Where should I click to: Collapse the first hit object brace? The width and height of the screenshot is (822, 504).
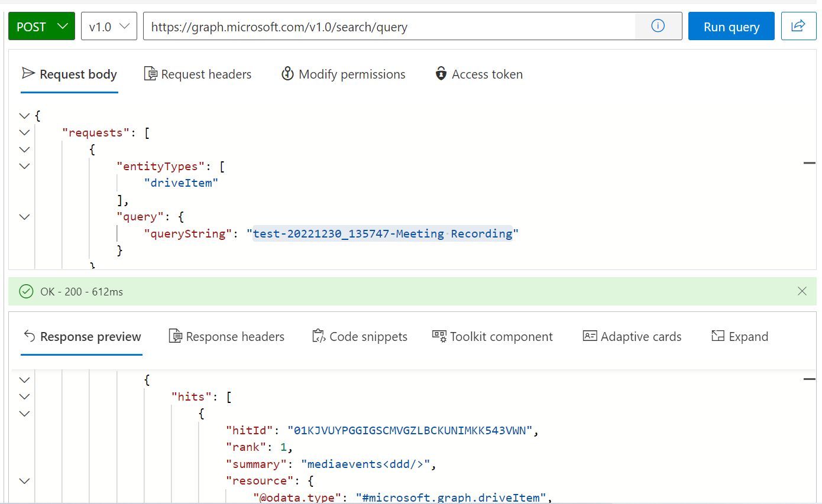(24, 414)
